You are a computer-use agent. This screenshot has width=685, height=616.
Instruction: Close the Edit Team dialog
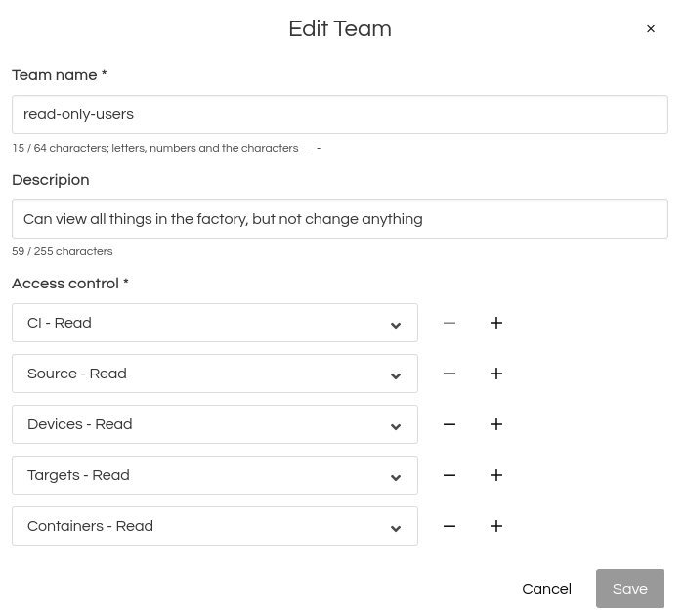point(651,29)
